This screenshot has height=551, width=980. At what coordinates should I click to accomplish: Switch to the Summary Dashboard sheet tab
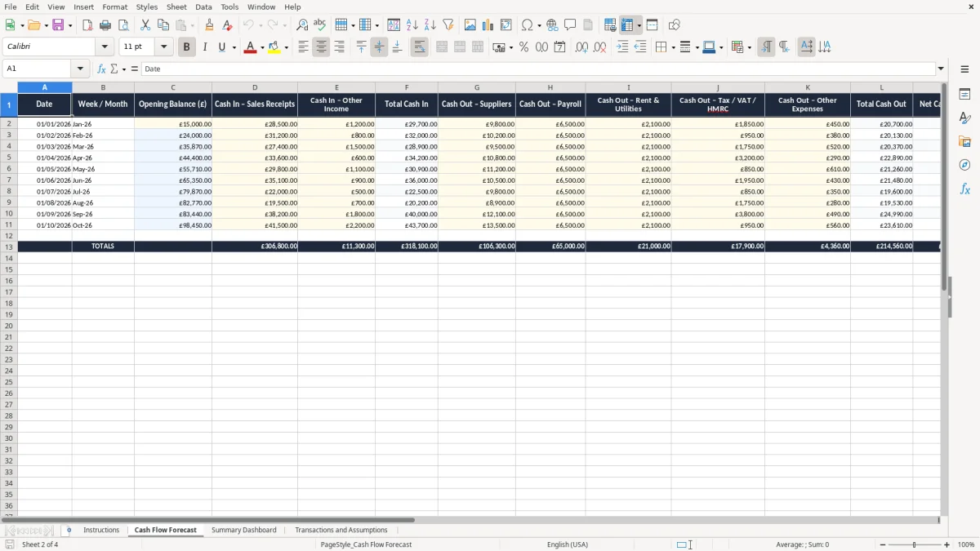(243, 530)
